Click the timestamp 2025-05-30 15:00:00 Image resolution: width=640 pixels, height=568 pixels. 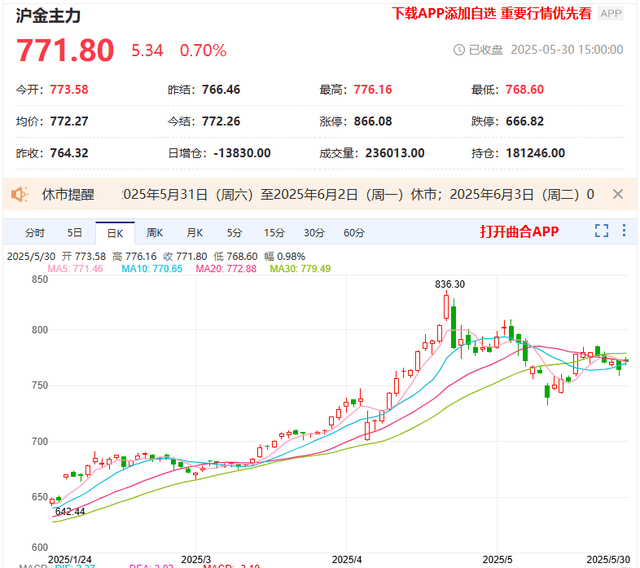point(567,50)
